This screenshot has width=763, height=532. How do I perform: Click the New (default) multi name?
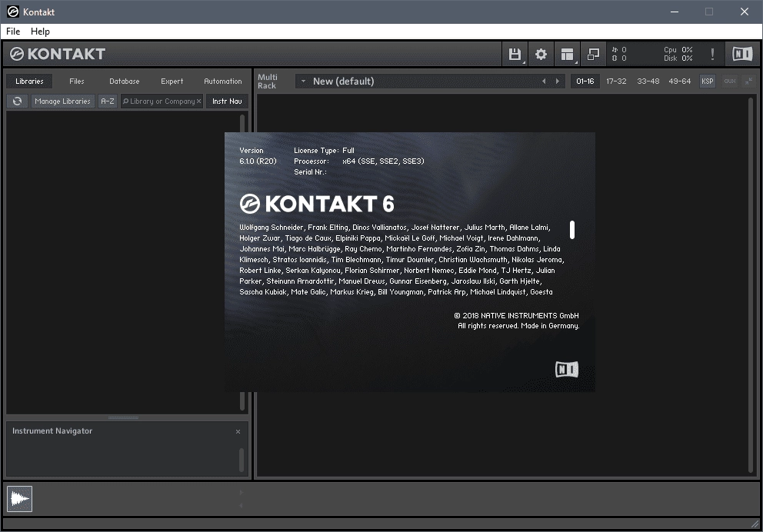(344, 81)
